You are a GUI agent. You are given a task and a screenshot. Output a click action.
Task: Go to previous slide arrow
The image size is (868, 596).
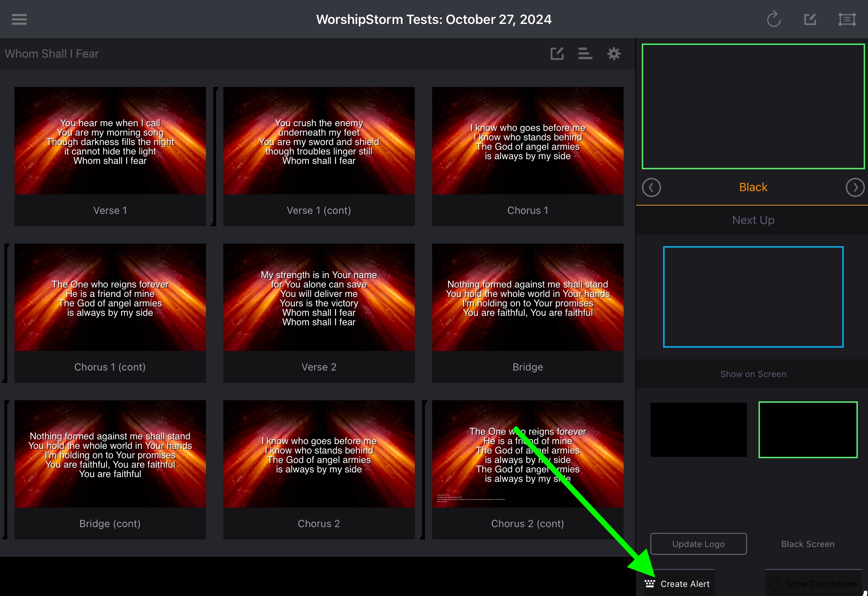coord(652,187)
